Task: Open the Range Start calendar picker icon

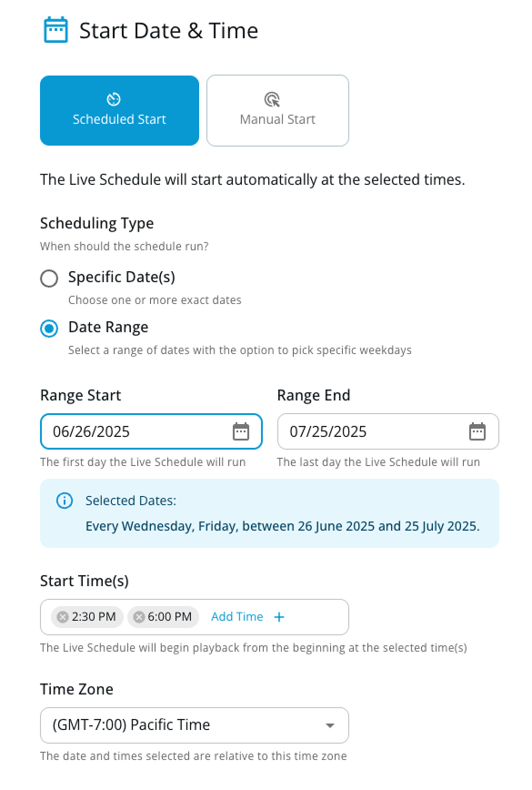Action: point(241,431)
